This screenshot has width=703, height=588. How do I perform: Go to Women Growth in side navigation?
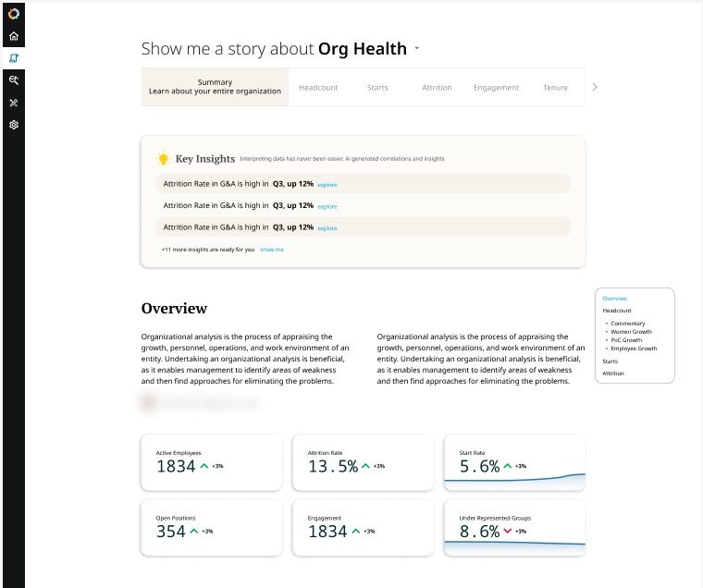(x=631, y=332)
